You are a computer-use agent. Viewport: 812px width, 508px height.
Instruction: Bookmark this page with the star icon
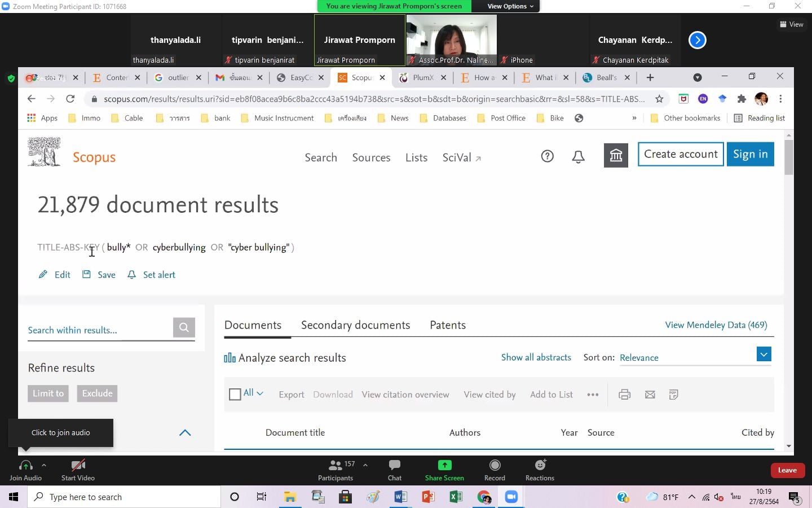coord(659,99)
